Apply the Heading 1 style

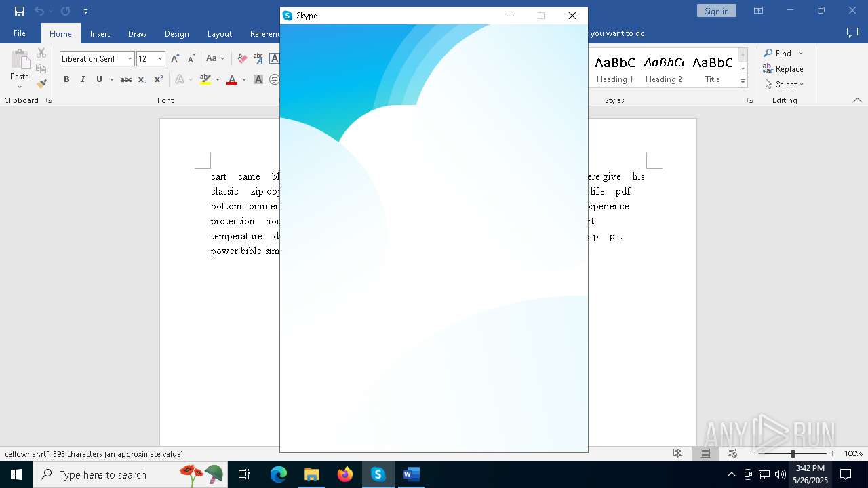[x=615, y=68]
